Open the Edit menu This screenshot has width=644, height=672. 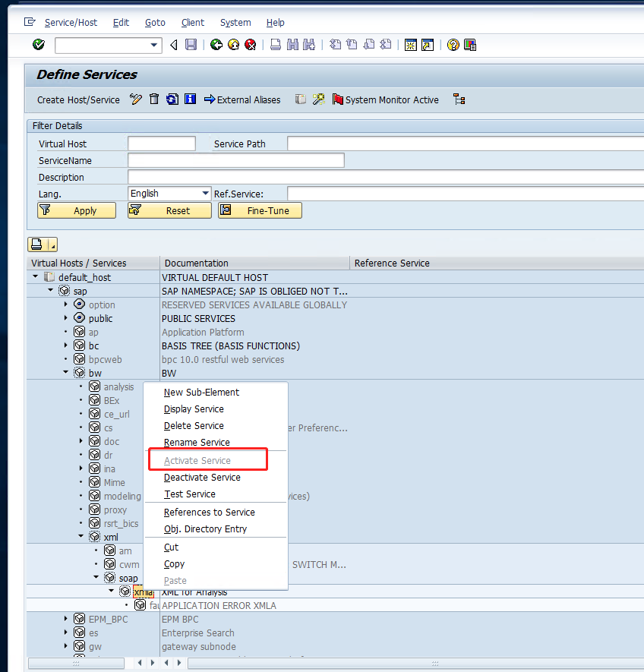click(121, 22)
